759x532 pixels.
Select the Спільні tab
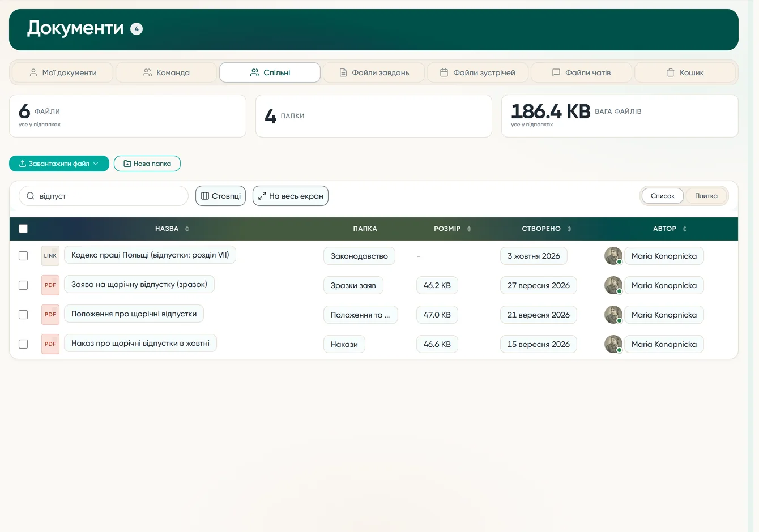tap(270, 72)
